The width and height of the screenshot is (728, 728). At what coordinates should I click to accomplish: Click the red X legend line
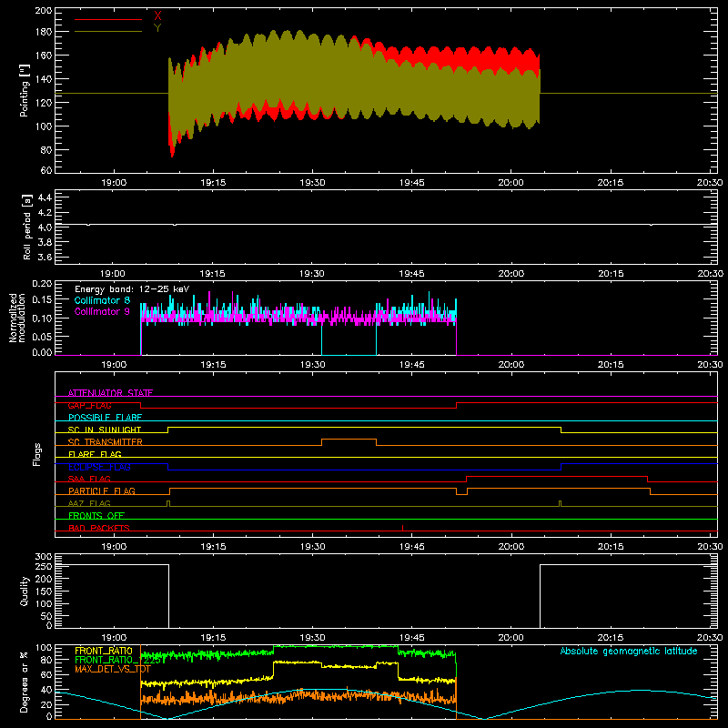(108, 19)
